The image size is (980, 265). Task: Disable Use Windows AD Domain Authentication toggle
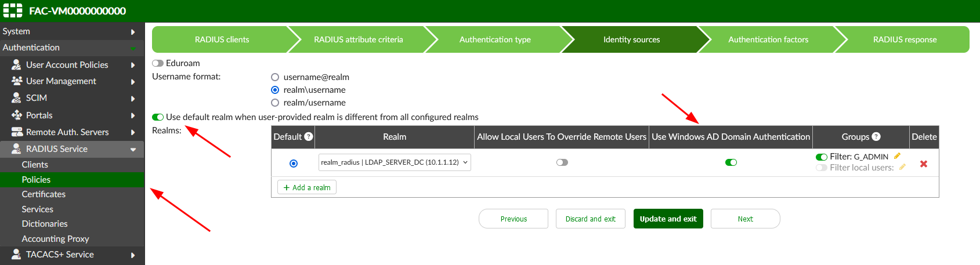coord(731,162)
